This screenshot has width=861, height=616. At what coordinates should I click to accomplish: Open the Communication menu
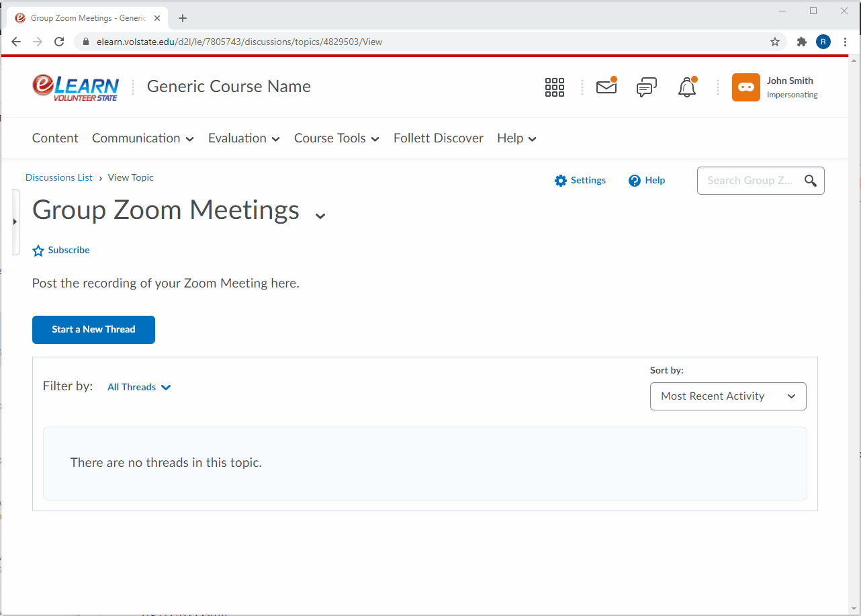point(142,138)
